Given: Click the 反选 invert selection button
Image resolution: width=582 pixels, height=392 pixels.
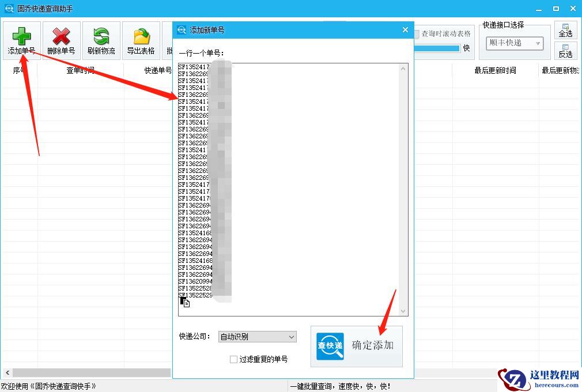Looking at the screenshot, I should (x=565, y=51).
